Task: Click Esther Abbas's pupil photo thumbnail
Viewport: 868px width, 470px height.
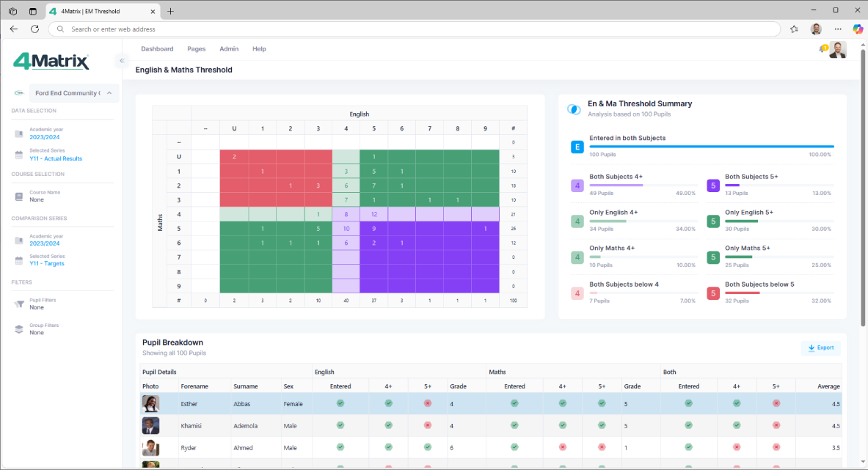Action: 151,404
